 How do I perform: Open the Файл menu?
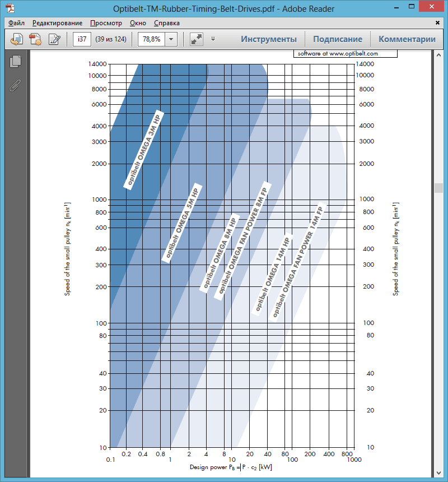[17, 23]
